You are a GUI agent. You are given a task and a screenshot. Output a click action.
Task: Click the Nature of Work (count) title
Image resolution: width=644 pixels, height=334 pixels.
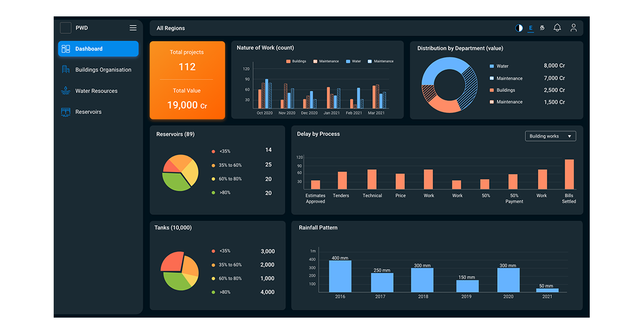coord(266,48)
